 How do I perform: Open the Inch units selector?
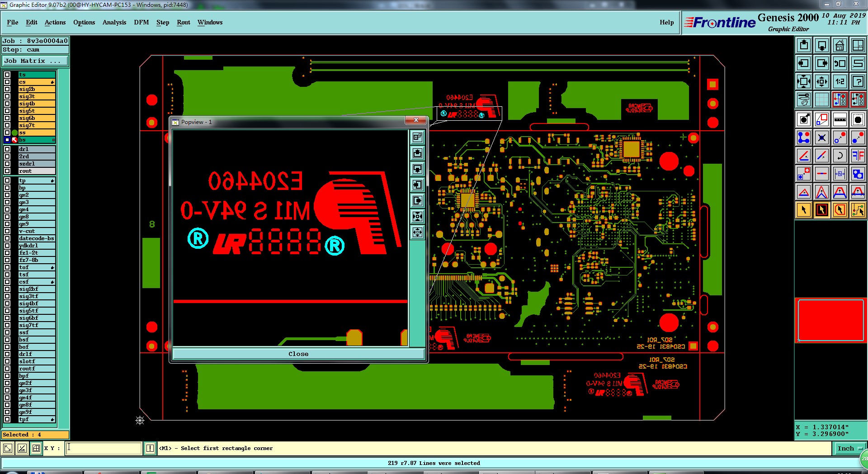click(850, 448)
